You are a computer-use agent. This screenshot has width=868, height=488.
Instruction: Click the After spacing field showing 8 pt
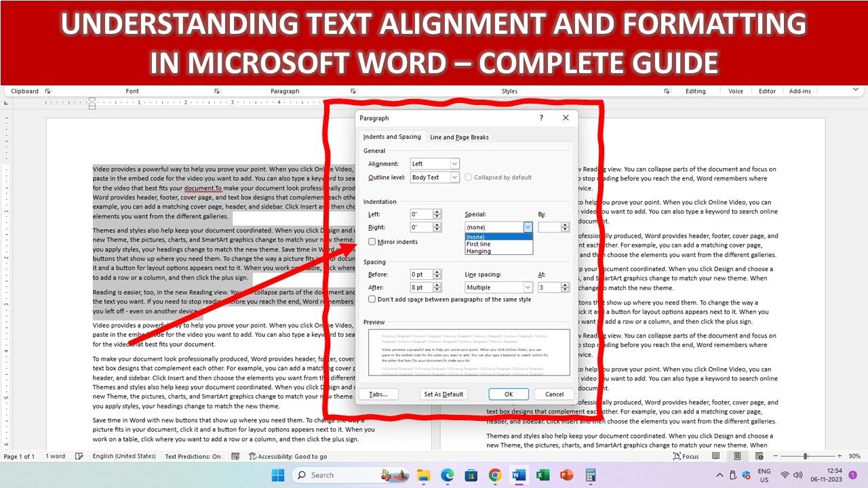click(421, 287)
